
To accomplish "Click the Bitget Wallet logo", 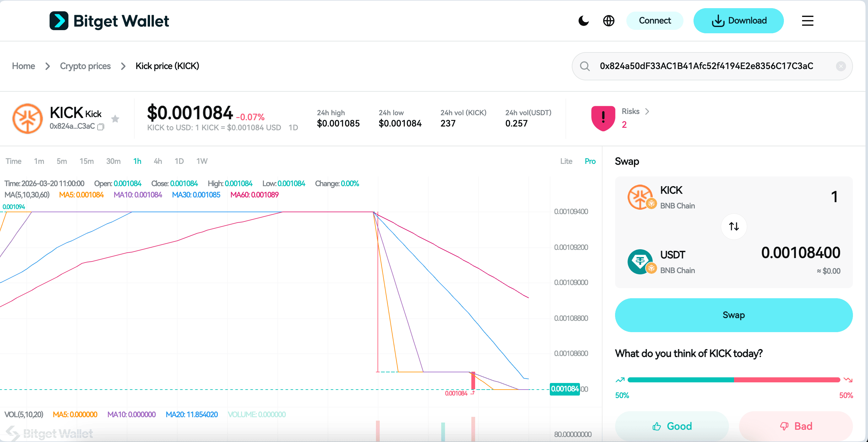I will pos(109,21).
